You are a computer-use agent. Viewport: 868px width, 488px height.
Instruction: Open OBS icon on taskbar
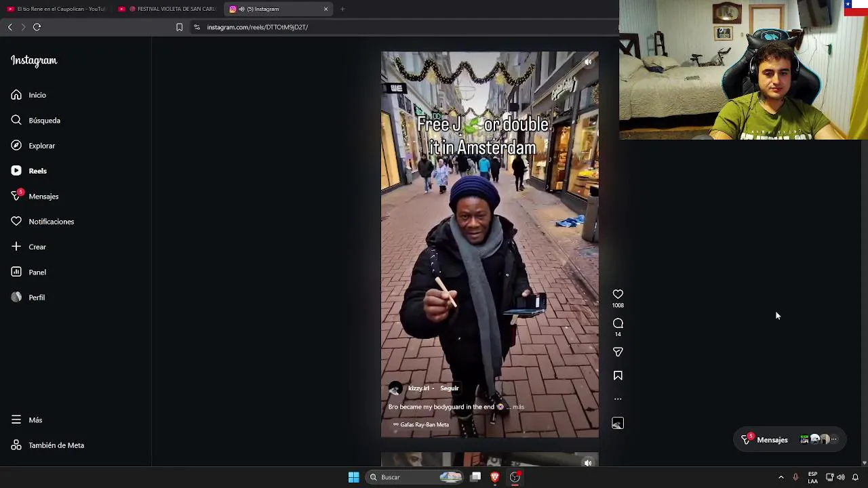(515, 477)
